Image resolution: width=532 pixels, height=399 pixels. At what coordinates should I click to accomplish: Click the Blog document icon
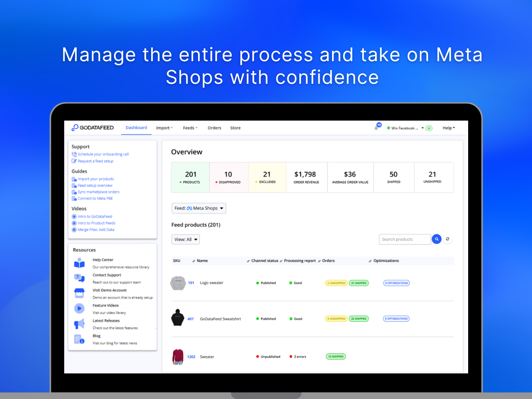[79, 340]
